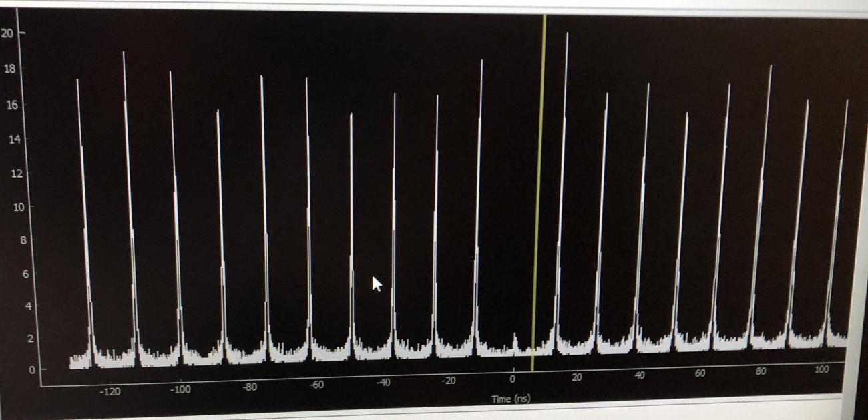Click the -60 time axis tick label
This screenshot has height=420, width=868.
[x=316, y=384]
